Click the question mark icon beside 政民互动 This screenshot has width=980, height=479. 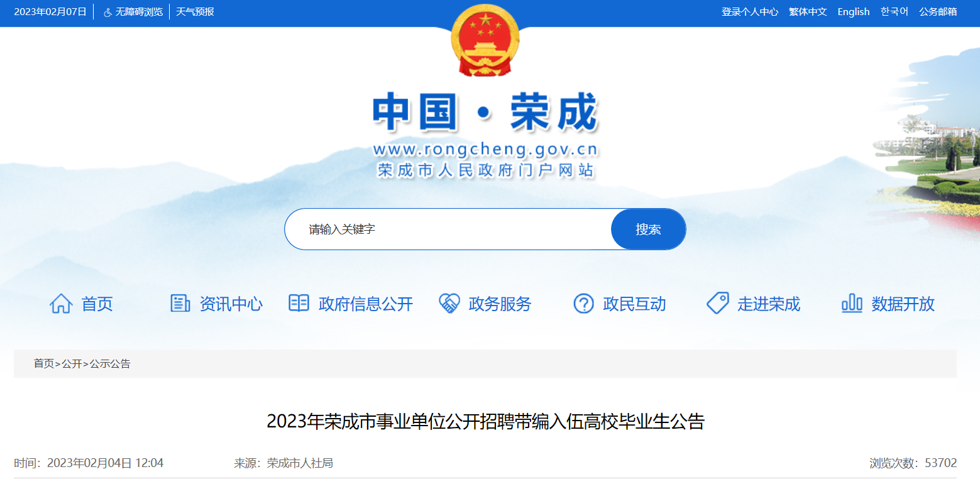tap(583, 304)
